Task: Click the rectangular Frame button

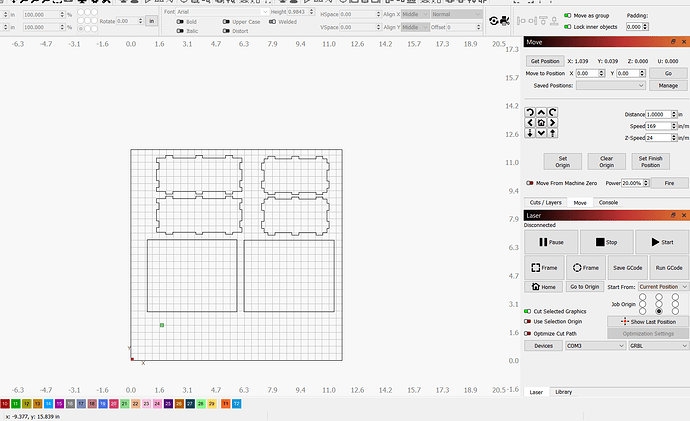Action: pos(544,267)
